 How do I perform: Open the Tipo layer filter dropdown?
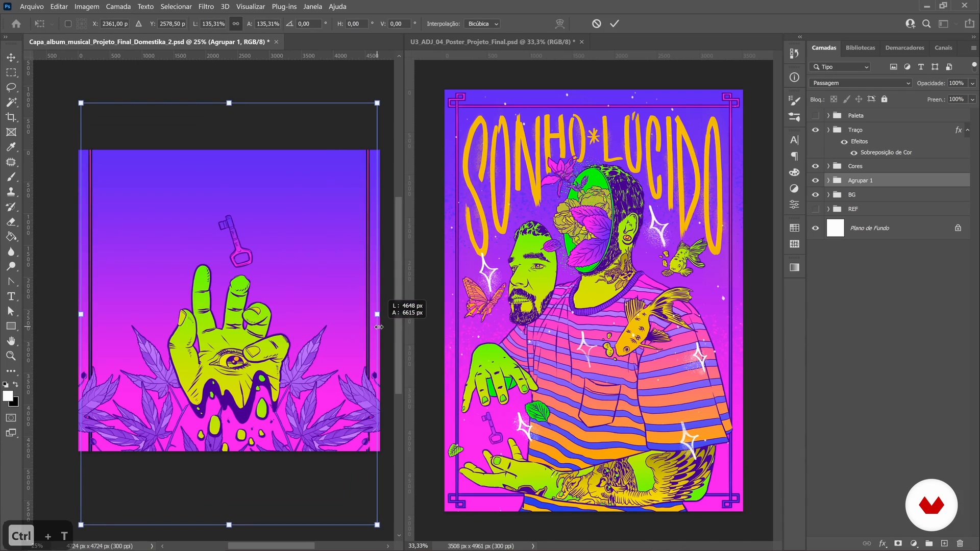pos(840,67)
